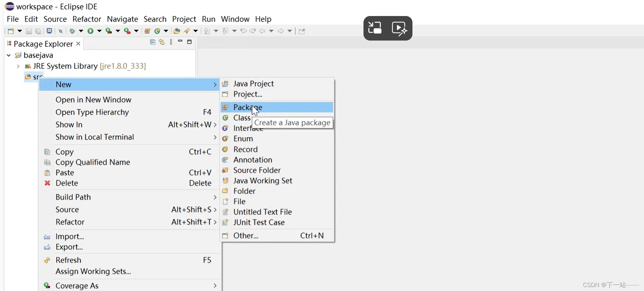Click the New Java Class toolbar icon
The width and height of the screenshot is (644, 291).
tap(157, 31)
